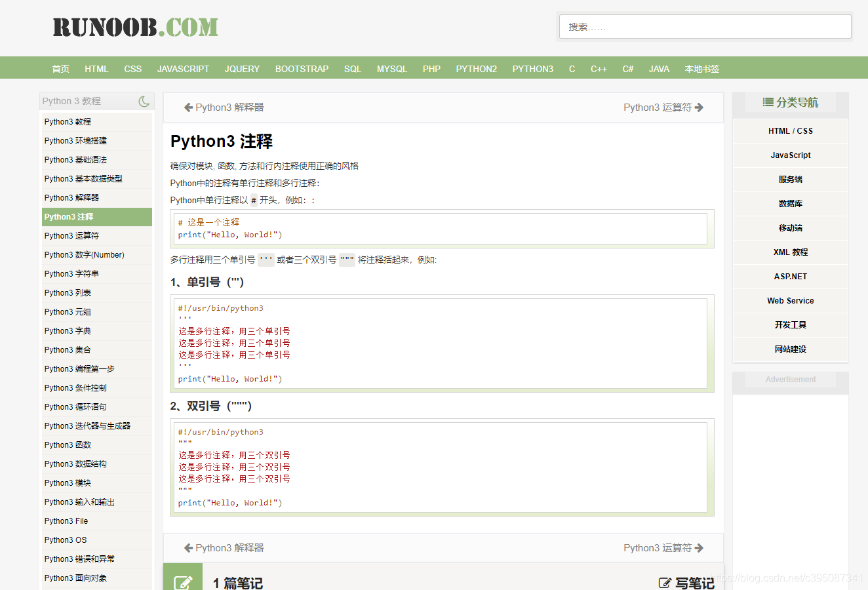Open Python3 环境搭建 in the sidebar
This screenshot has width=868, height=590.
click(x=97, y=141)
